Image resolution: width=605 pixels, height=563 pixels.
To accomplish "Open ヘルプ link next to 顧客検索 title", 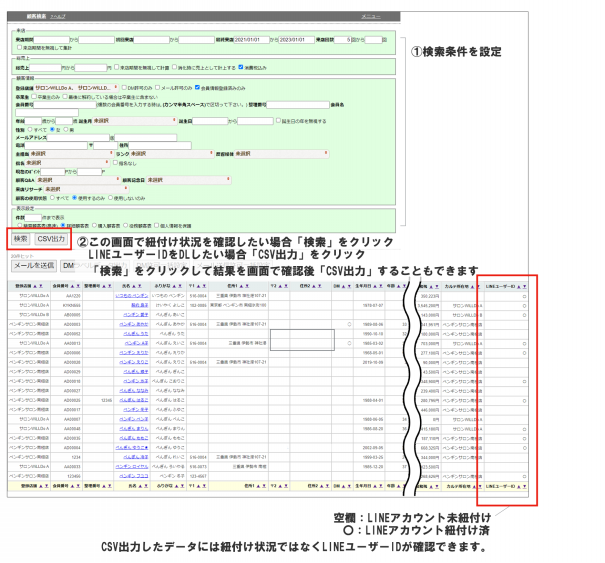I will [x=57, y=17].
